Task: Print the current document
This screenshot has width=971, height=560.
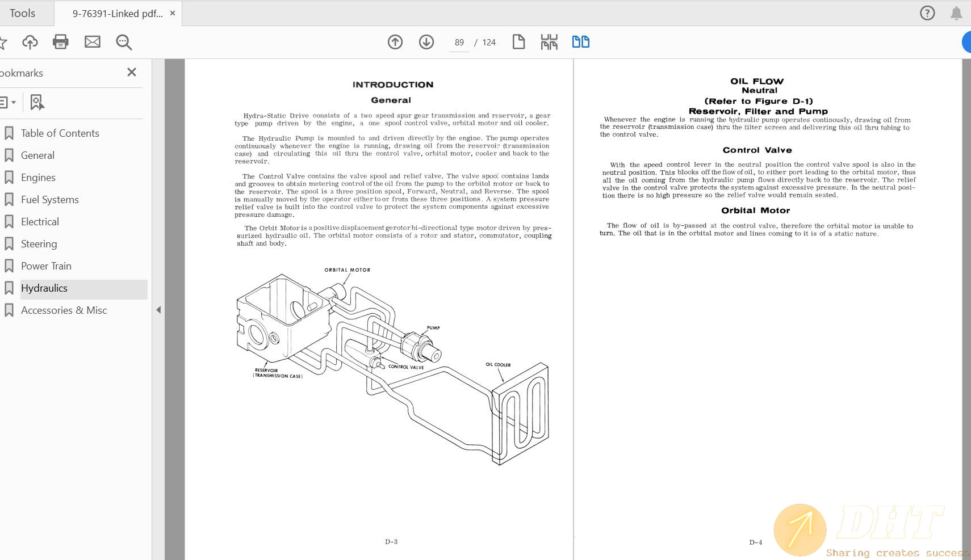Action: pos(61,41)
